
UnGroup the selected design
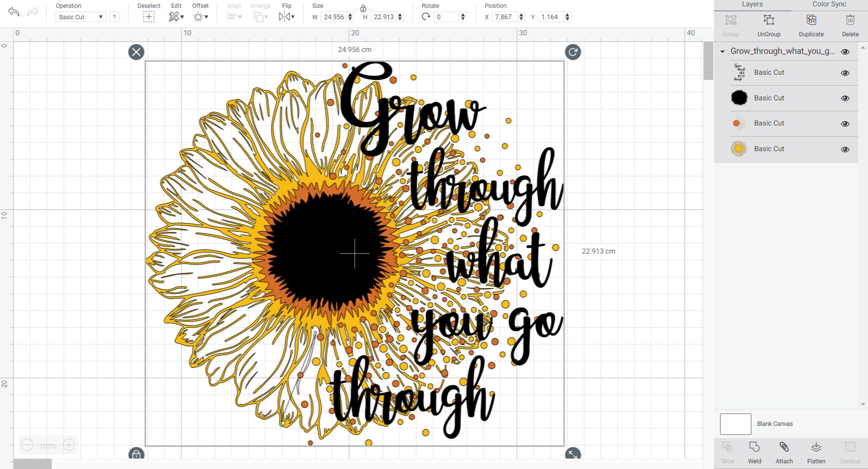coord(769,20)
